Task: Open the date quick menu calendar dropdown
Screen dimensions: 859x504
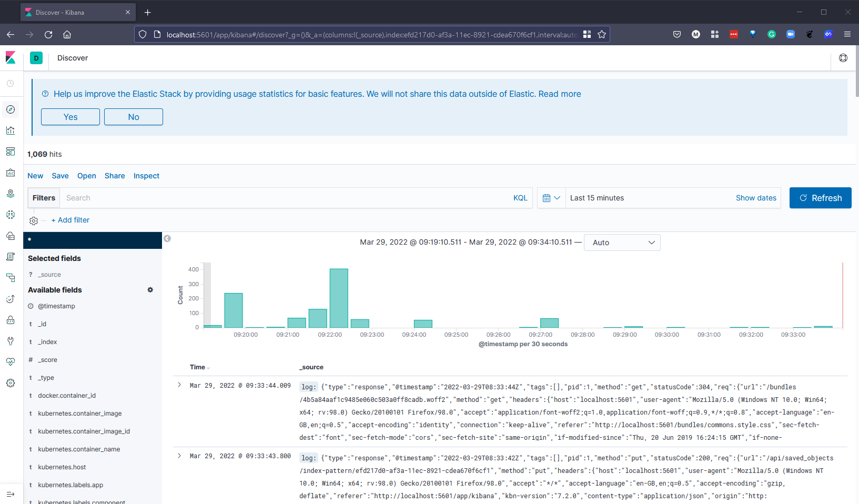Action: point(551,198)
